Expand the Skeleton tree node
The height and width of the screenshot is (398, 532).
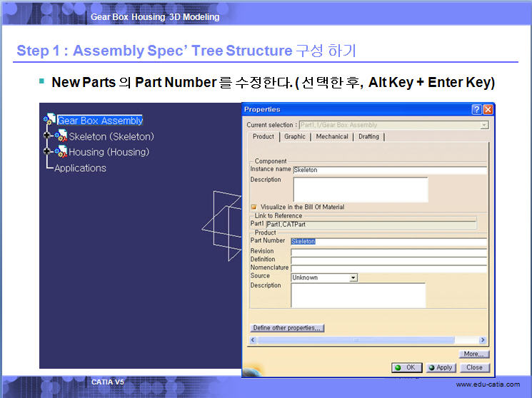[47, 136]
